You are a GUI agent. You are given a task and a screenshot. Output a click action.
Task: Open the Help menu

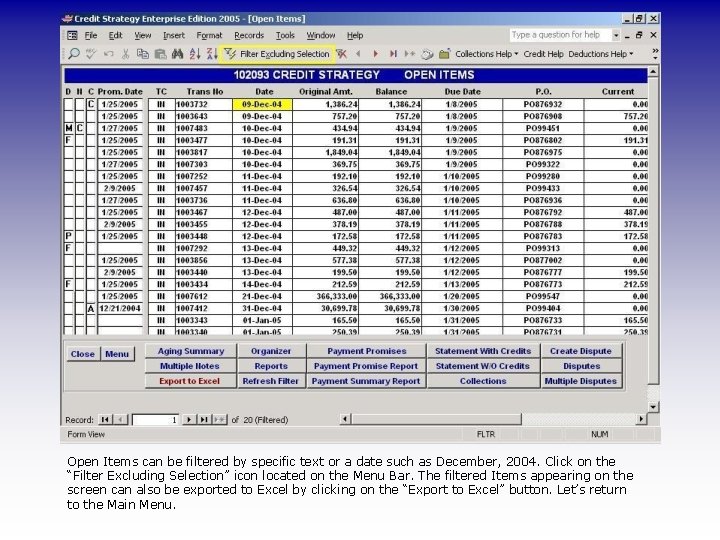354,35
